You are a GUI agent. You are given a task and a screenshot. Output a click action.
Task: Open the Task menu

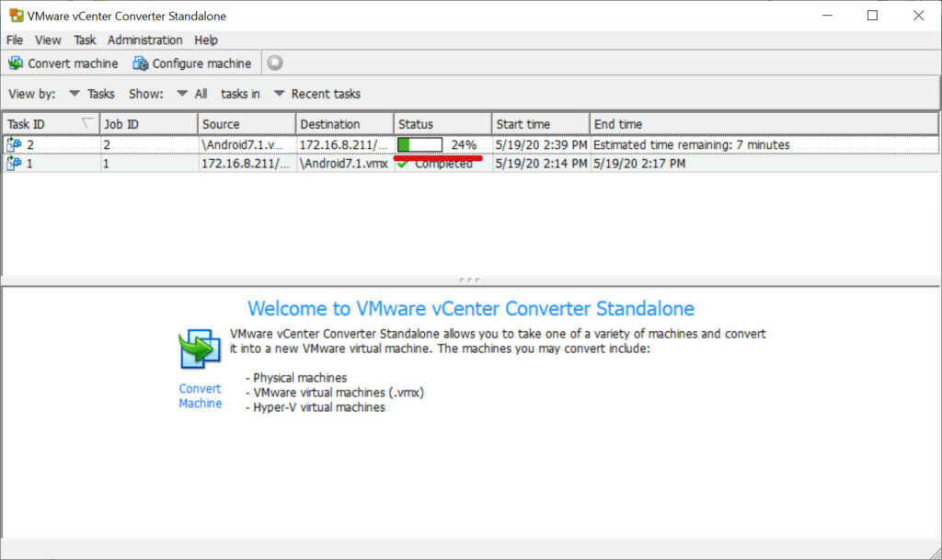pos(85,40)
